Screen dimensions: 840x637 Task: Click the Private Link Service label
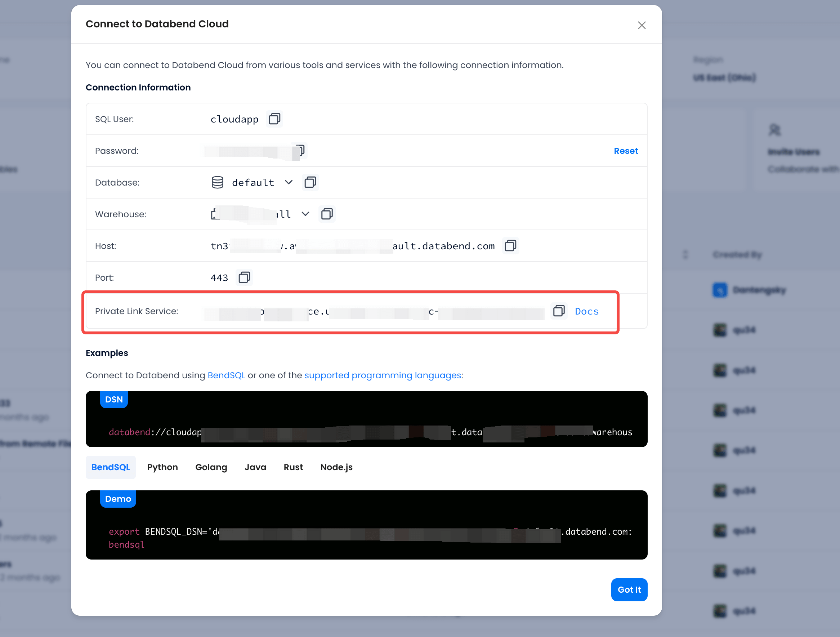136,311
